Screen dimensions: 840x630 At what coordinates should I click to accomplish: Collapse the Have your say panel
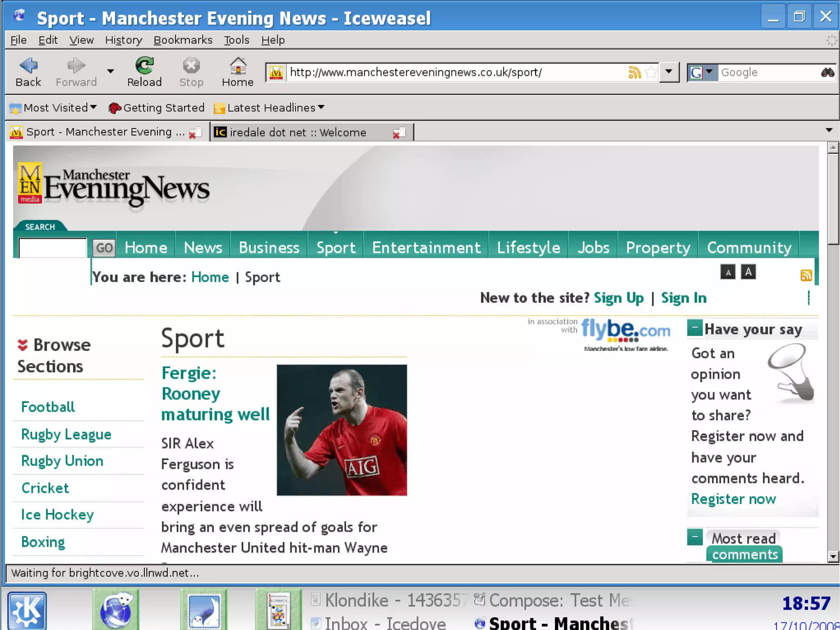695,328
